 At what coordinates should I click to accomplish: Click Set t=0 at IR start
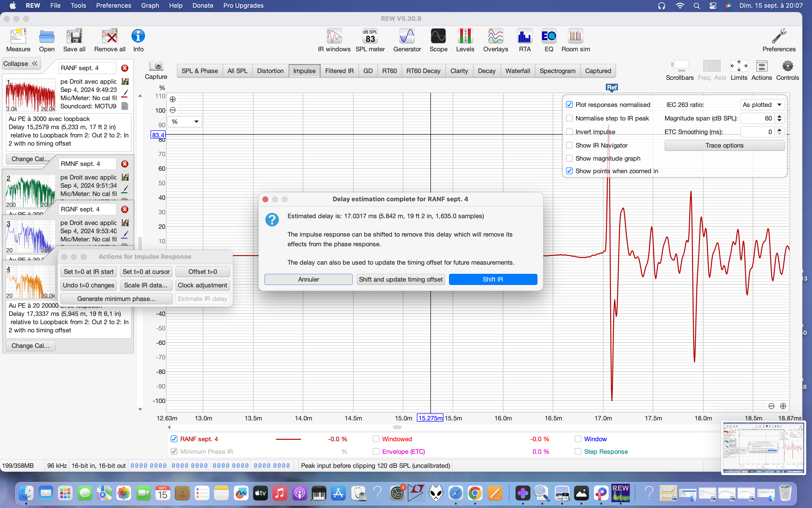pyautogui.click(x=89, y=271)
